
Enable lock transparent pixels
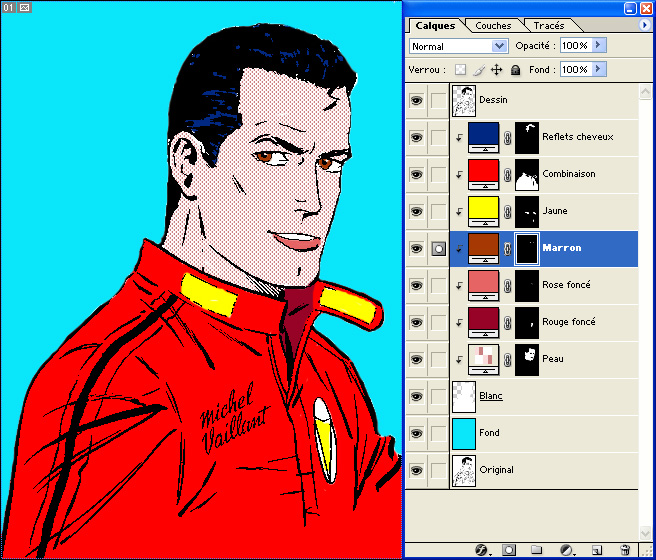[x=460, y=69]
